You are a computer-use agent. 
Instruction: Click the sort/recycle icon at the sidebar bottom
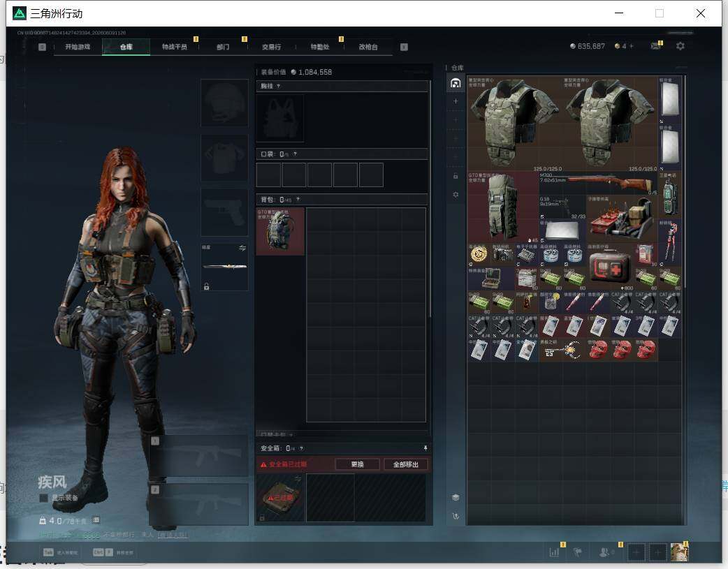tap(456, 516)
